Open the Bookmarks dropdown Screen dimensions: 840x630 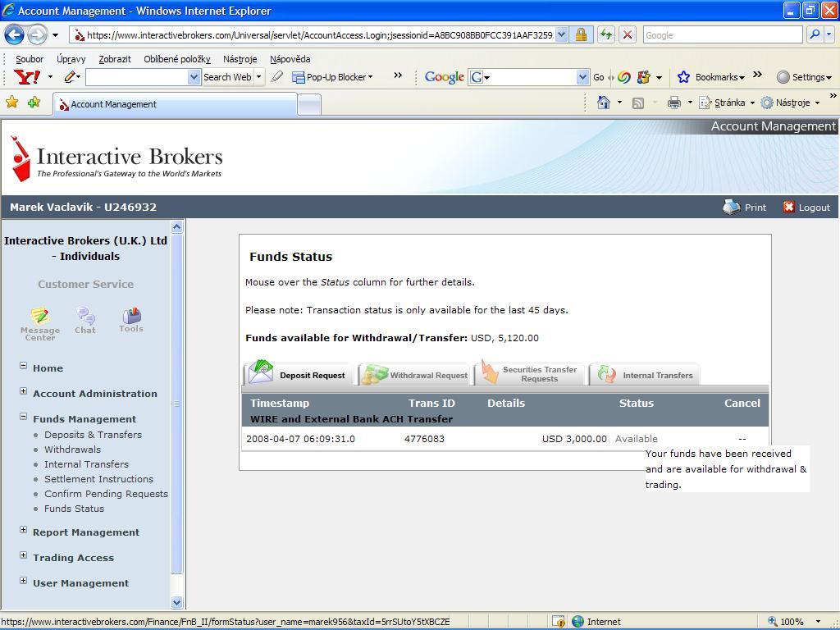tap(742, 78)
